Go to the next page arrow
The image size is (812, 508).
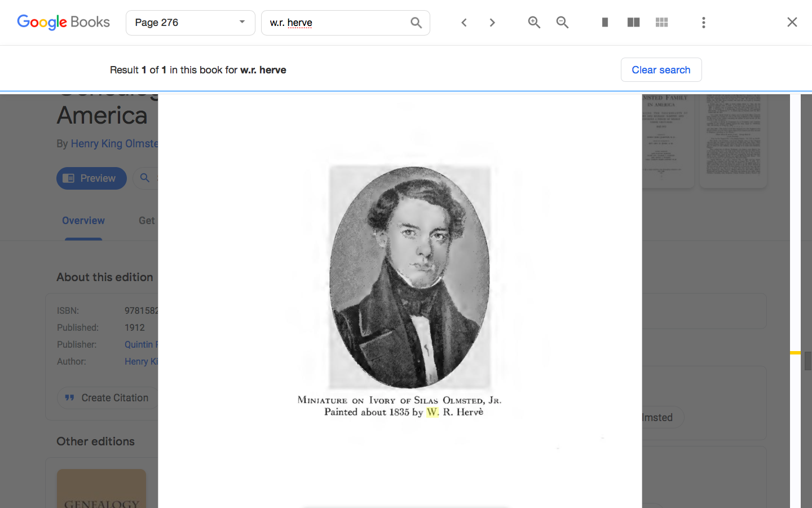coord(492,23)
